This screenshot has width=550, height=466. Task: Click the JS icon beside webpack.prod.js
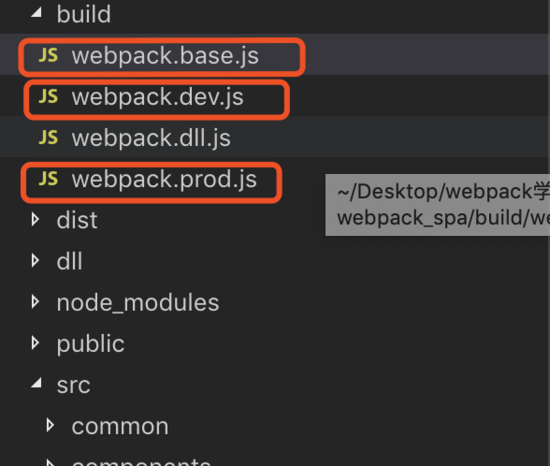[x=48, y=178]
